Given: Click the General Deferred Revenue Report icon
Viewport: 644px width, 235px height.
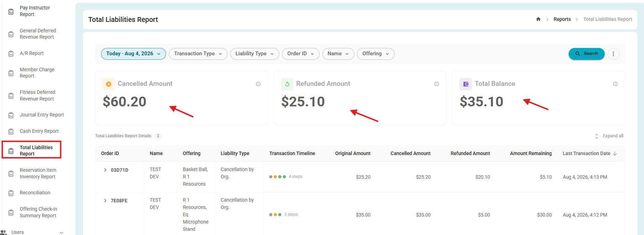Looking at the screenshot, I should (x=11, y=34).
